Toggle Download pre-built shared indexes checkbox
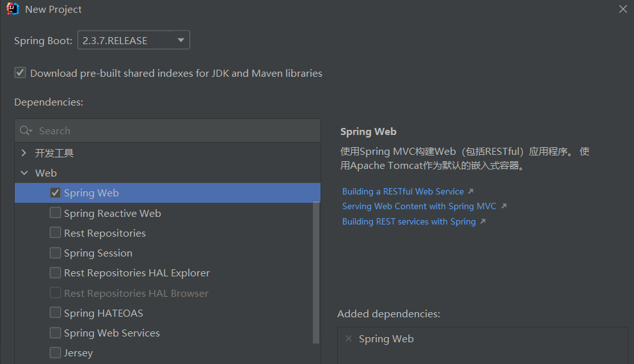Screen dimensions: 634x364 point(20,73)
